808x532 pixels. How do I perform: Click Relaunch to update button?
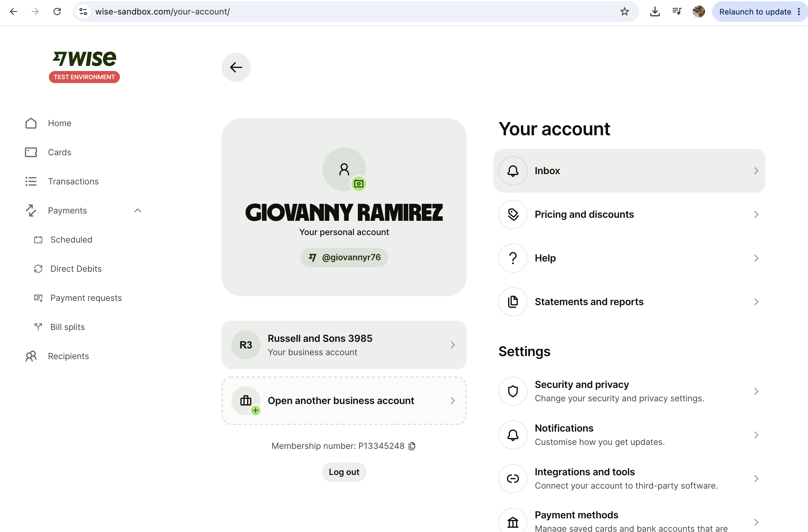tap(755, 12)
